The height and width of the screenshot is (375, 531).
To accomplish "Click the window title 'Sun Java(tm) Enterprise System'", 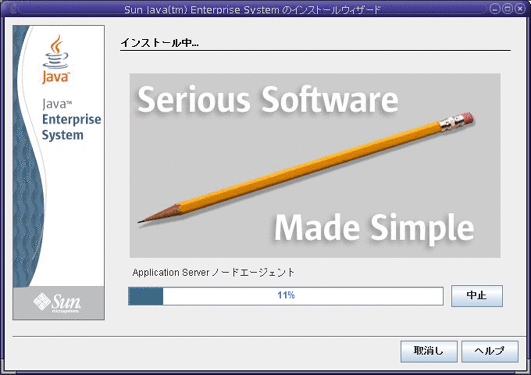I will [202, 9].
